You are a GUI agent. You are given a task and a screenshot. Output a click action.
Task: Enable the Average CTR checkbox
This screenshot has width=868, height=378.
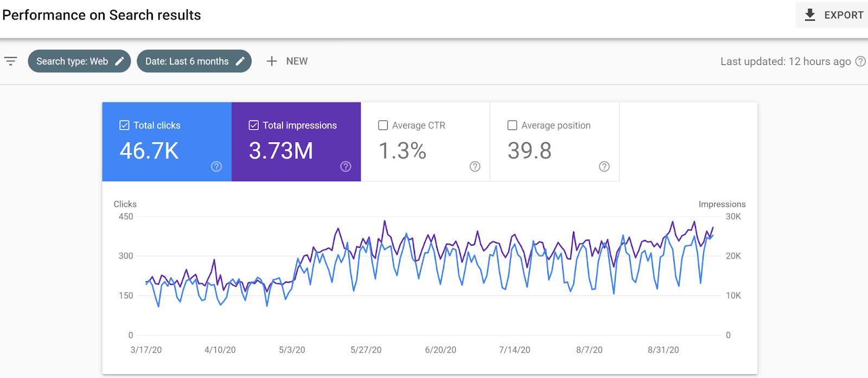point(383,125)
